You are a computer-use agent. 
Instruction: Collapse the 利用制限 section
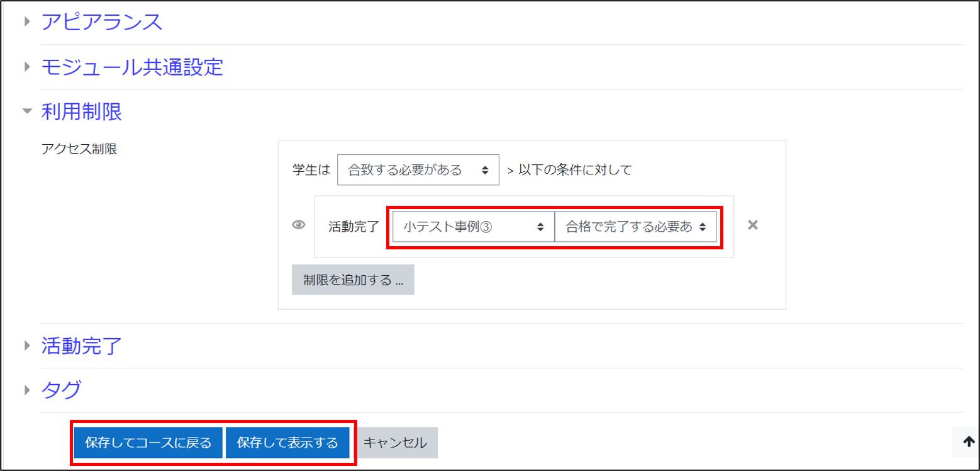pos(26,111)
